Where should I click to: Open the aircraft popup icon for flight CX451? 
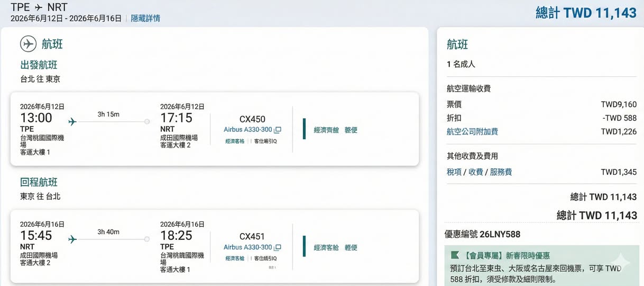click(278, 247)
